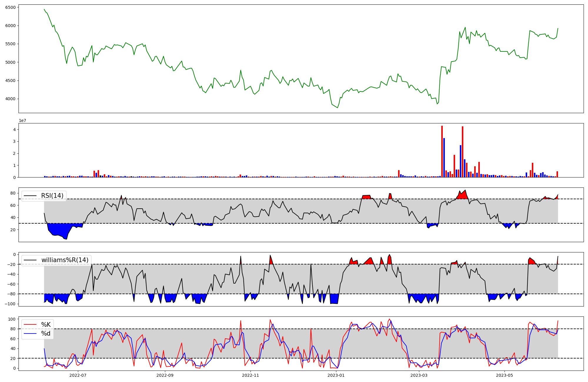Click the 2022-07 x-axis date label

click(x=78, y=375)
